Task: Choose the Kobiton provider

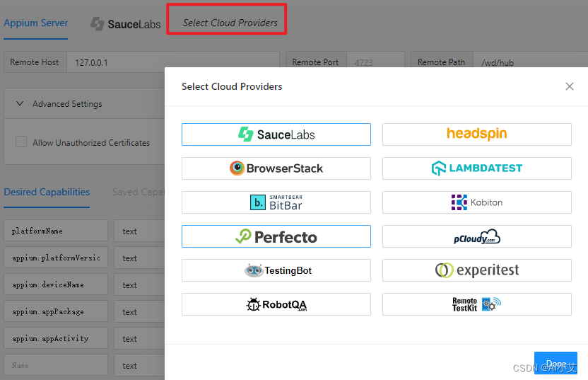Action: point(476,202)
